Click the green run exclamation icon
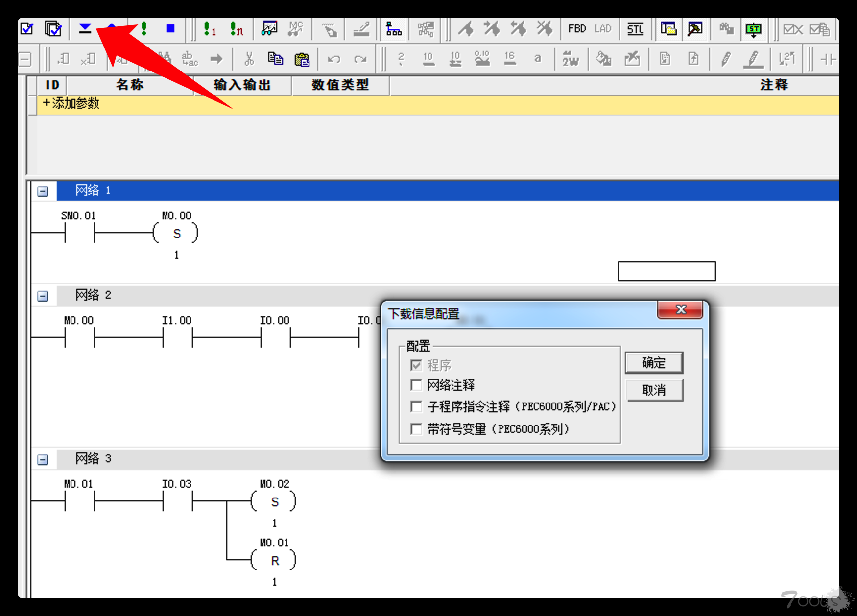This screenshot has height=616, width=857. 143,29
